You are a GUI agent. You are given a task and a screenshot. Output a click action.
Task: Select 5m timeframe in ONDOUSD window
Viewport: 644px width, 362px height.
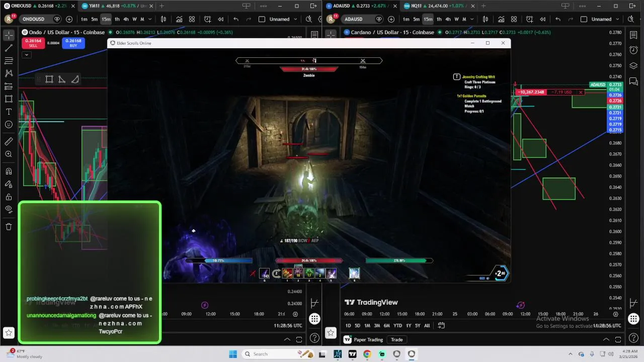94,19
